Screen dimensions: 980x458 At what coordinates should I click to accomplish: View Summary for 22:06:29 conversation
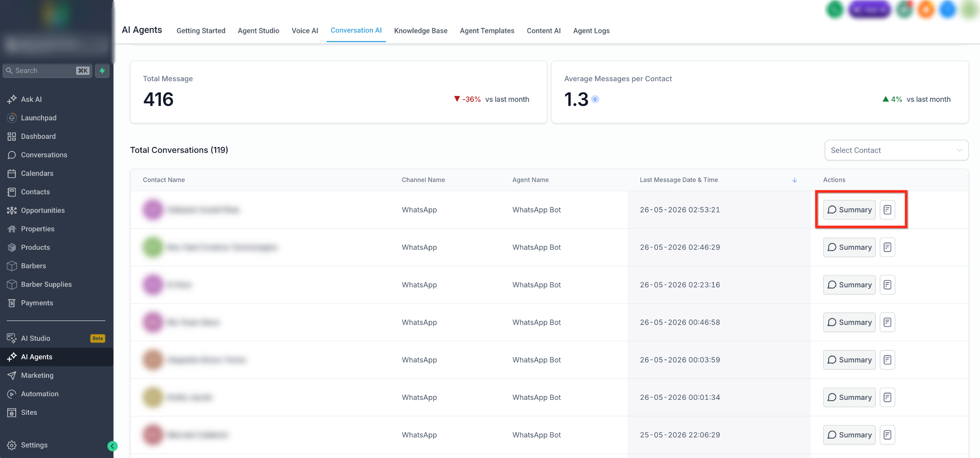pos(849,435)
